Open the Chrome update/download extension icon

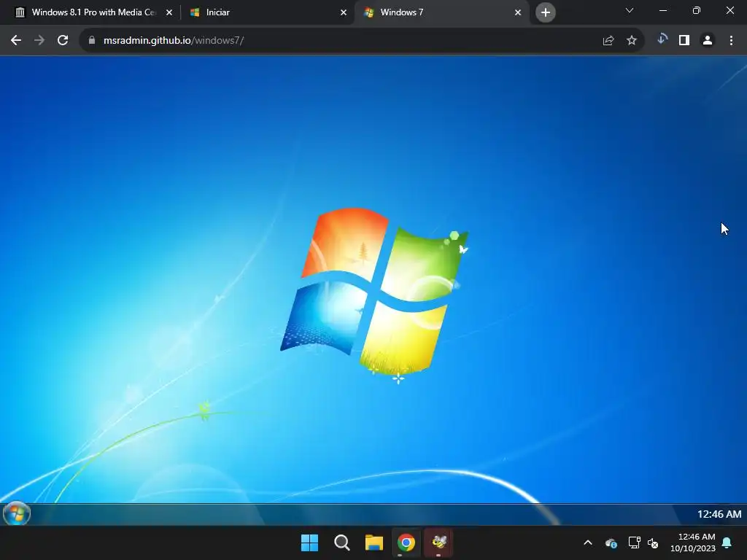[x=662, y=39]
